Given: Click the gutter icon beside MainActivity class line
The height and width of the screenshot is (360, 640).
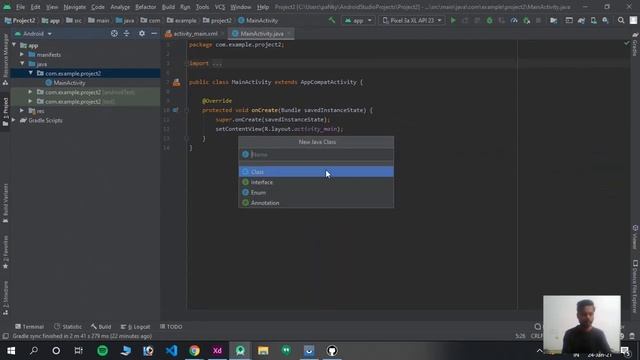Looking at the screenshot, I should click(x=176, y=82).
